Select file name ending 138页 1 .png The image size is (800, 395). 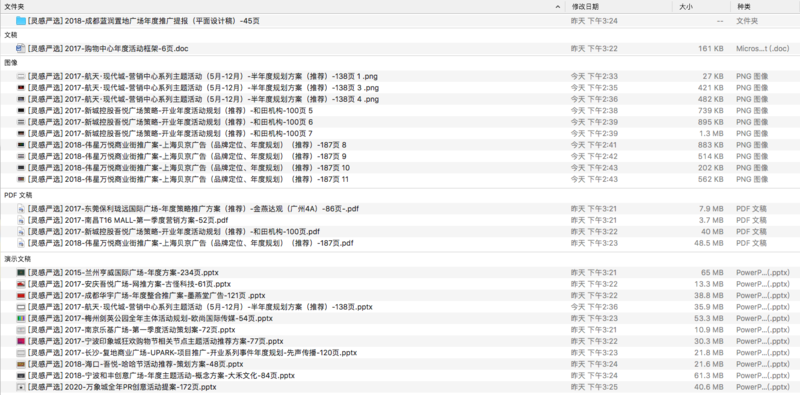click(203, 77)
